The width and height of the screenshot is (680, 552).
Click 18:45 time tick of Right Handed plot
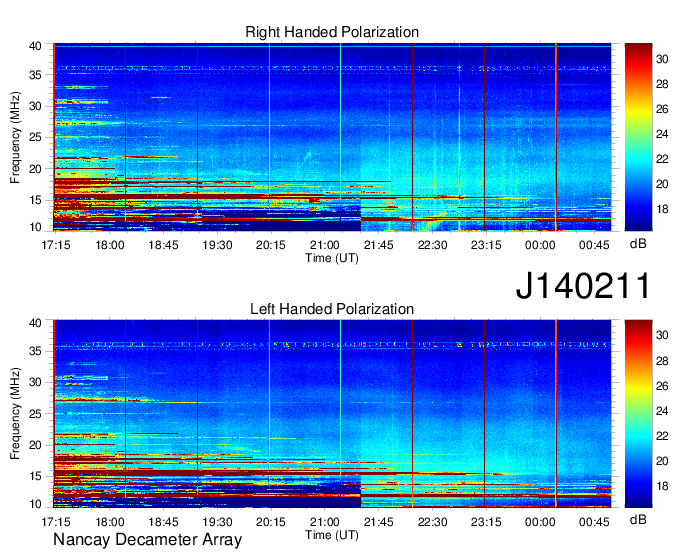[163, 245]
